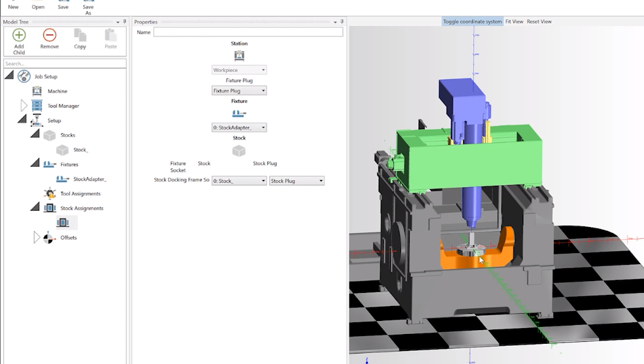Screen dimensions: 644x364
Task: Select the Offsets coordinate icon
Action: pos(49,237)
